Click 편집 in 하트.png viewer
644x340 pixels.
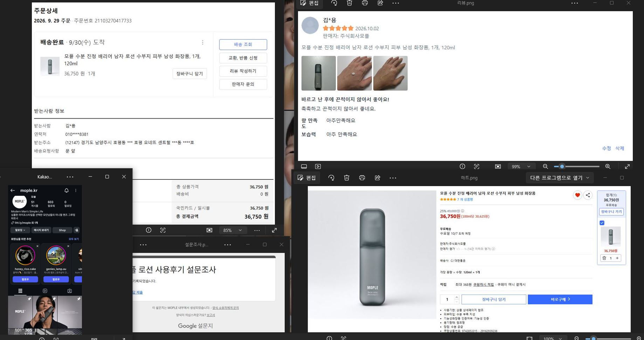307,178
